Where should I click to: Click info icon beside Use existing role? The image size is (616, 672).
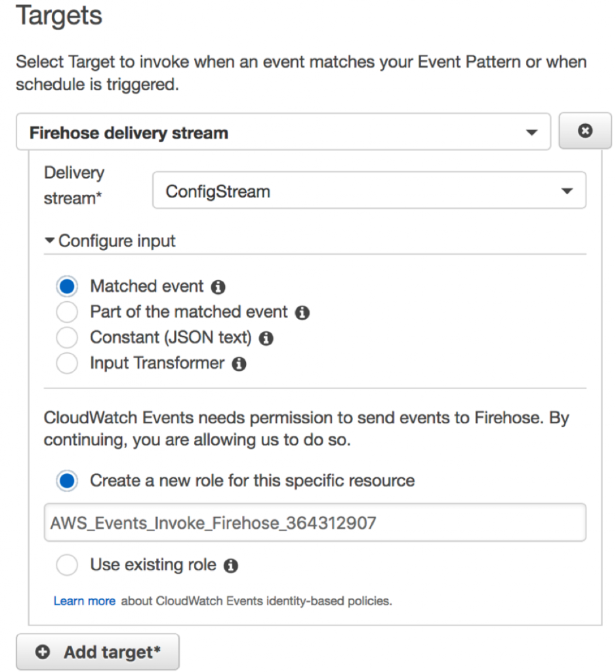coord(230,566)
